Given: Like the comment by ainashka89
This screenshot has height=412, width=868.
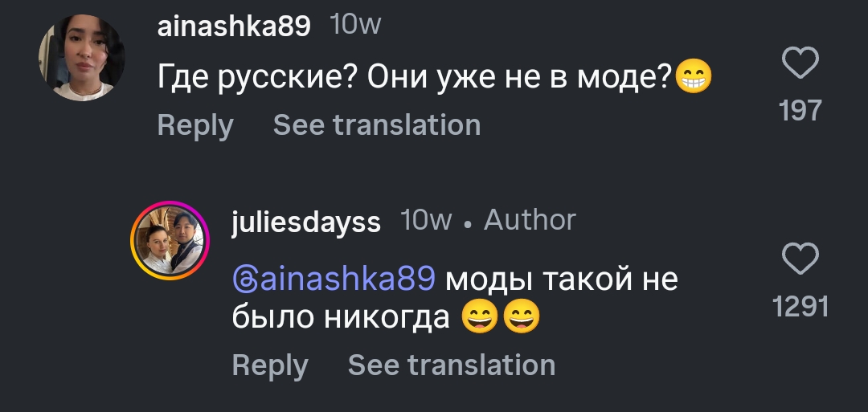Looking at the screenshot, I should [x=800, y=63].
